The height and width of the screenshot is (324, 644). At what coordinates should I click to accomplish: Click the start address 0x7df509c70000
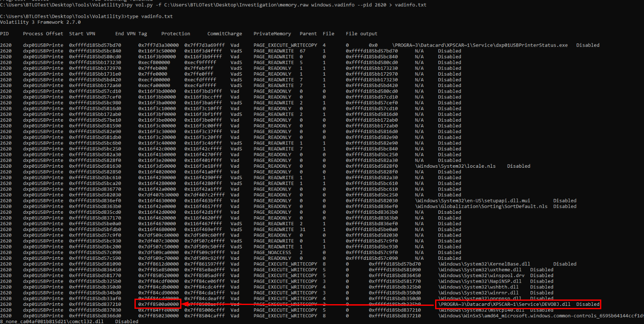(x=158, y=258)
